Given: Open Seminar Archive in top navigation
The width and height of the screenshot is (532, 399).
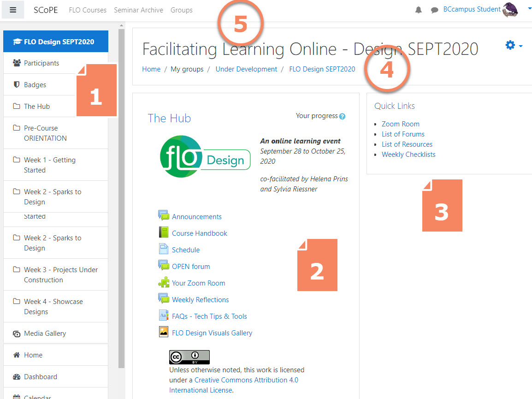Looking at the screenshot, I should (138, 10).
